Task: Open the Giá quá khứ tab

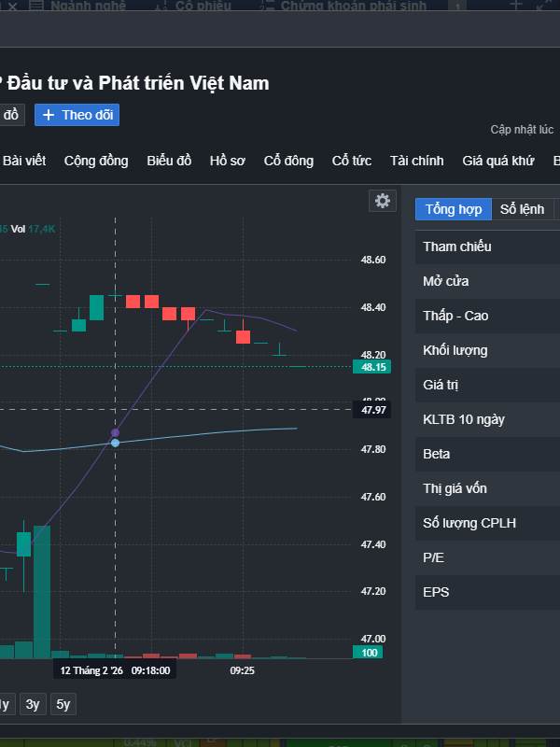Action: [498, 161]
